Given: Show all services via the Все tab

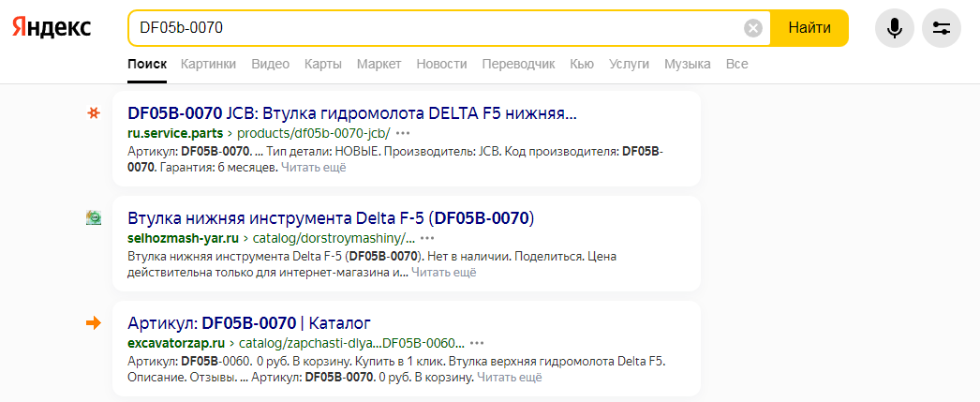Looking at the screenshot, I should [x=737, y=64].
